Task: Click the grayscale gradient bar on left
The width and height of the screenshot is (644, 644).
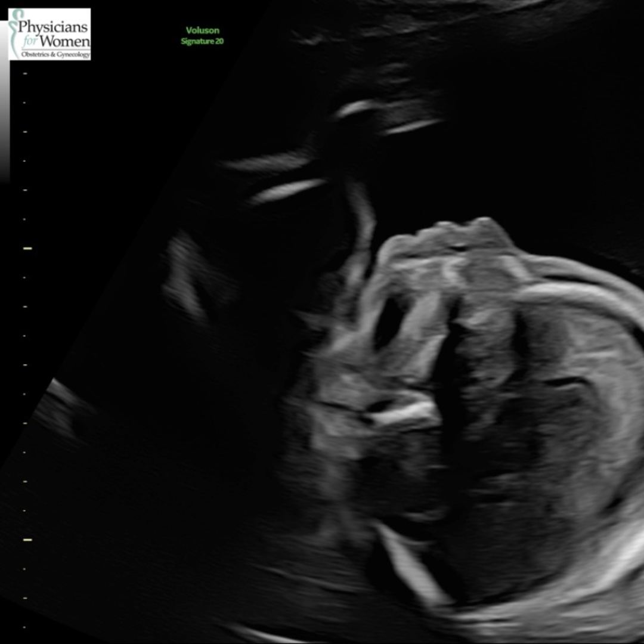Action: [4, 119]
